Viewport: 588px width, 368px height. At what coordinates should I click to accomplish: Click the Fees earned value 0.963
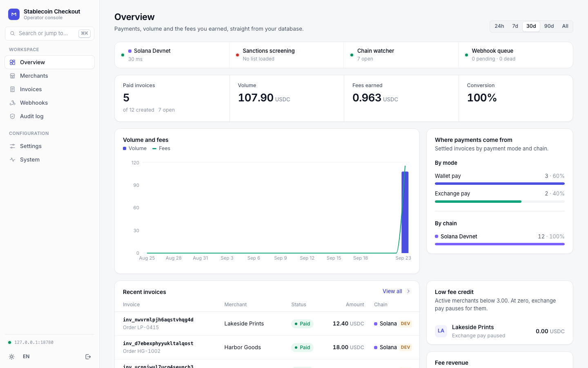click(x=367, y=98)
